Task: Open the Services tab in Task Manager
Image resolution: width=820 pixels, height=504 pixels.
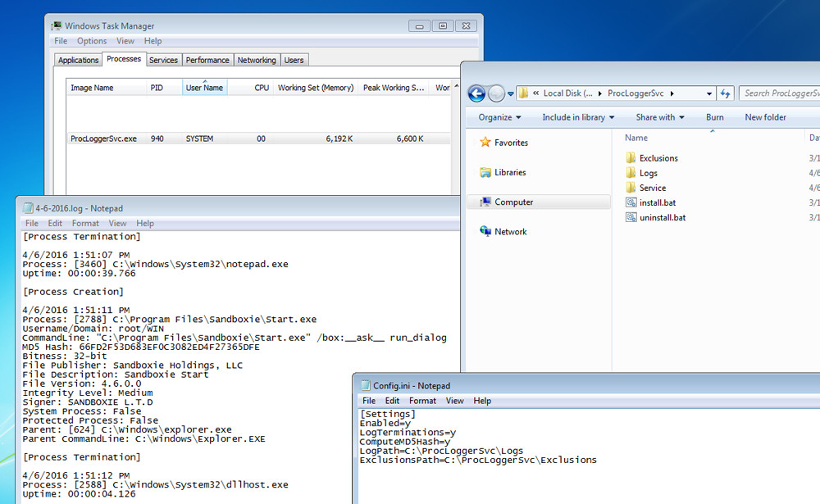Action: coord(163,60)
